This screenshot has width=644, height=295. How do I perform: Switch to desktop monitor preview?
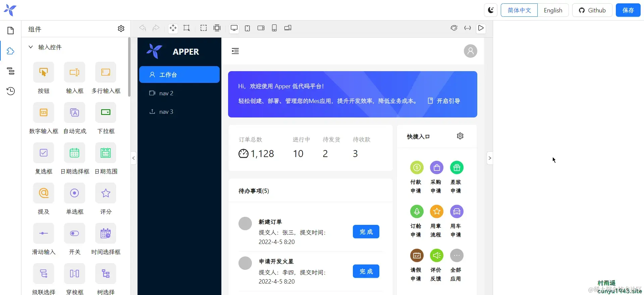point(234,28)
